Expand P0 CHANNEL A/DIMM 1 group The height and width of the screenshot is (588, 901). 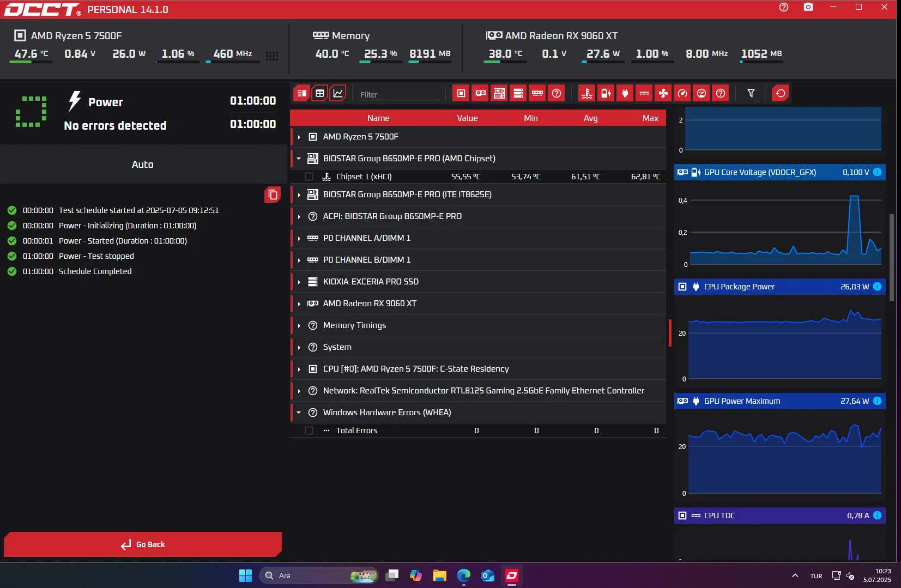299,238
